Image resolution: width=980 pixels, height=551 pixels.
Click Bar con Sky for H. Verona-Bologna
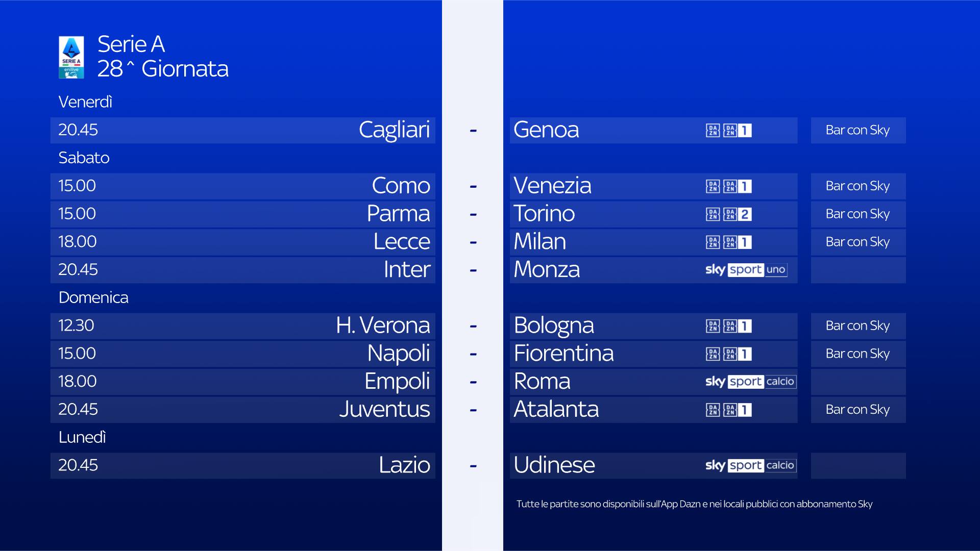[x=857, y=326]
